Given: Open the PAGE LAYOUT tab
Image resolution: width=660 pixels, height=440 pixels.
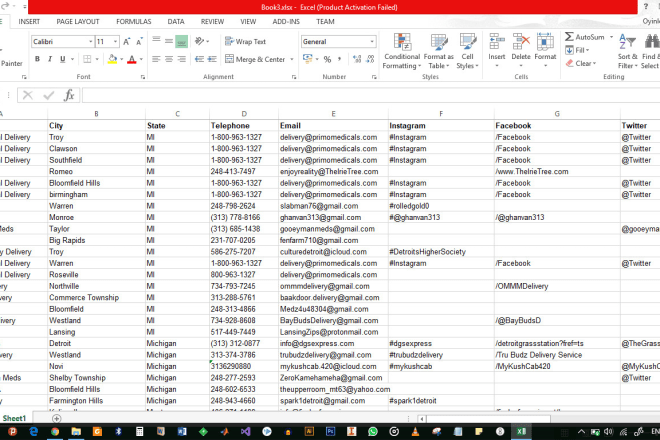Looking at the screenshot, I should pyautogui.click(x=78, y=21).
